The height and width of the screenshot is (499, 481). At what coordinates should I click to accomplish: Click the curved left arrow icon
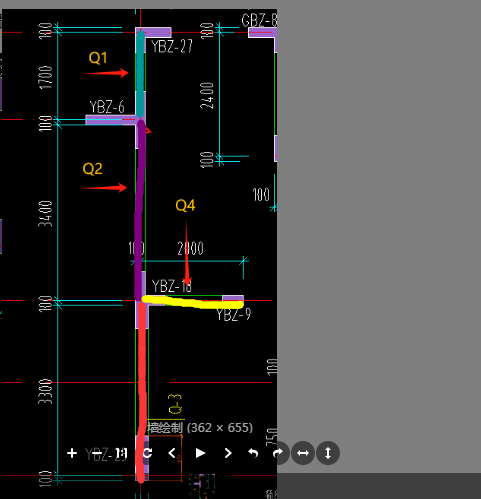[x=253, y=453]
